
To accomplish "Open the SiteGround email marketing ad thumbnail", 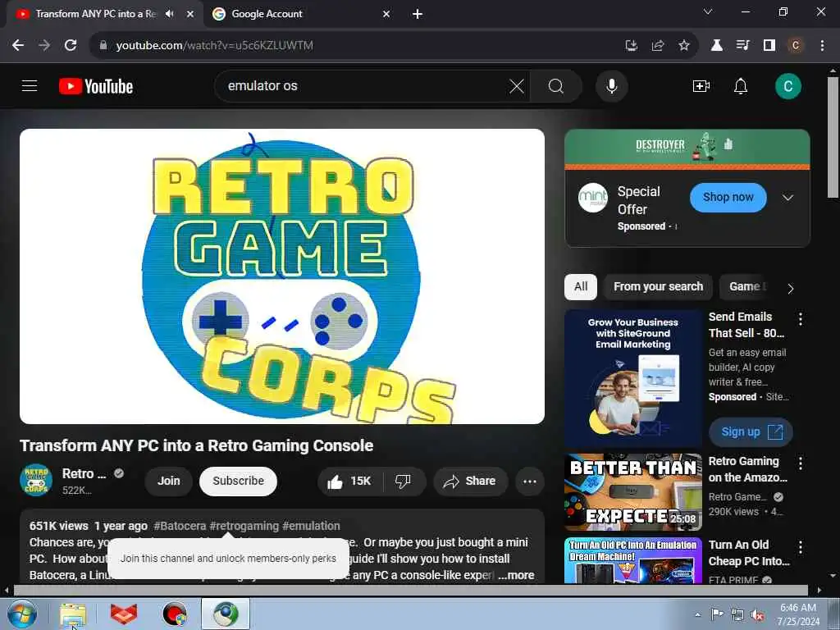I will [x=632, y=379].
